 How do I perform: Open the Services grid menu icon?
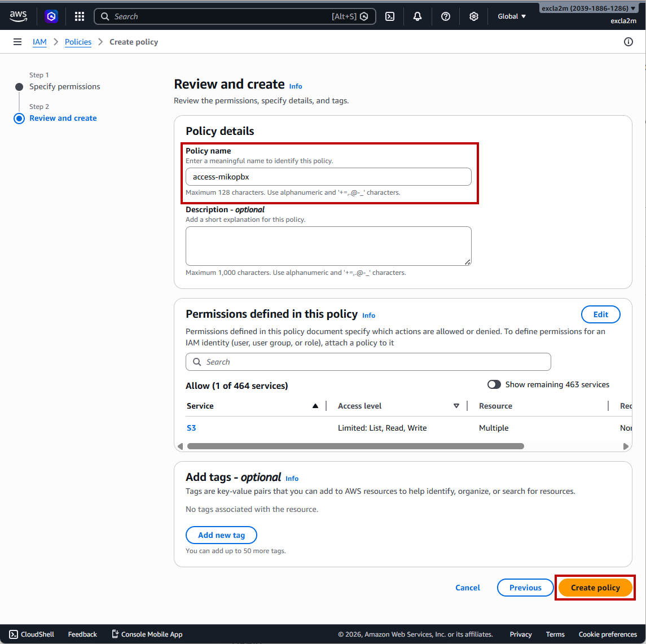(x=80, y=16)
